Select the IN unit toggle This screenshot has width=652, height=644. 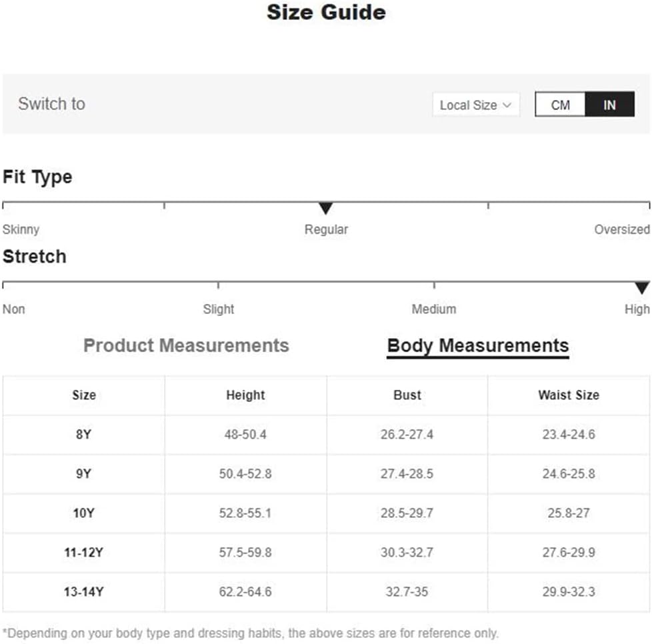click(x=609, y=105)
